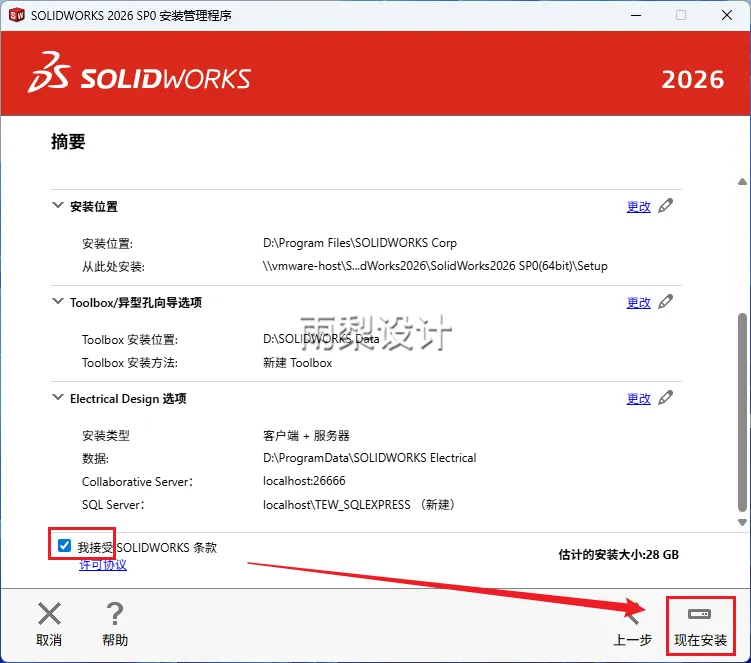Toggle the 我接受 SOLIDWORKS 条款 checkbox
Screen dimensions: 751x663
coord(64,546)
